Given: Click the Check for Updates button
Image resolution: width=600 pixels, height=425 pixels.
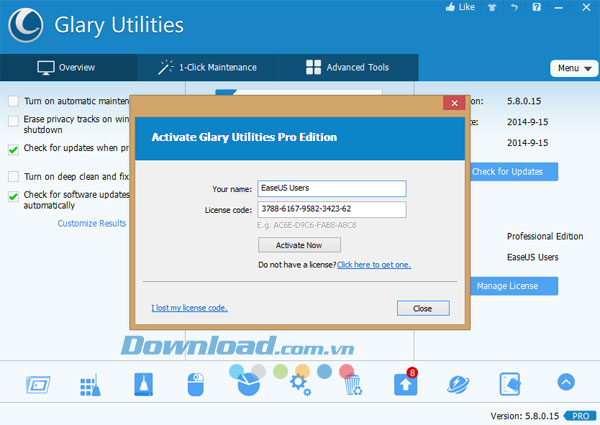Looking at the screenshot, I should click(514, 172).
